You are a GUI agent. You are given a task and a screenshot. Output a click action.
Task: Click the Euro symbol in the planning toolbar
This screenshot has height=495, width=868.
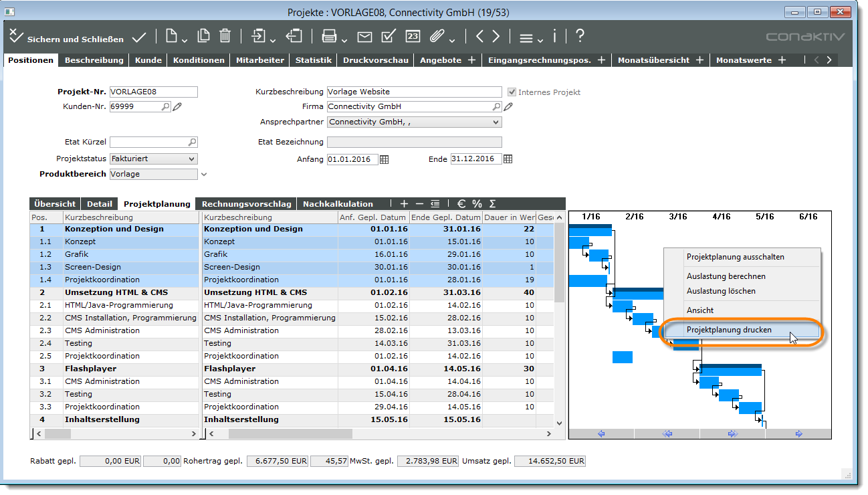[x=461, y=203]
